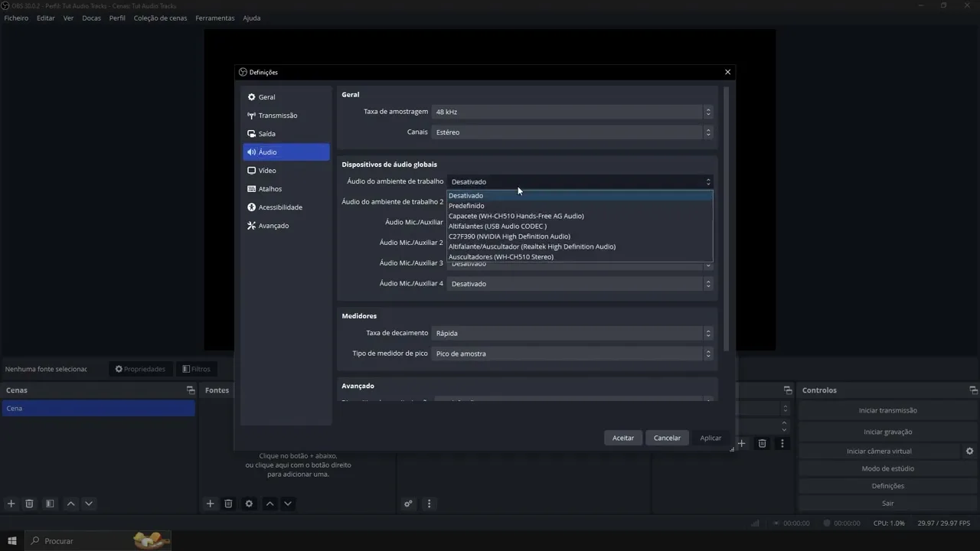Pop out the Cenas dock icon
Viewport: 980px width, 551px height.
[191, 390]
